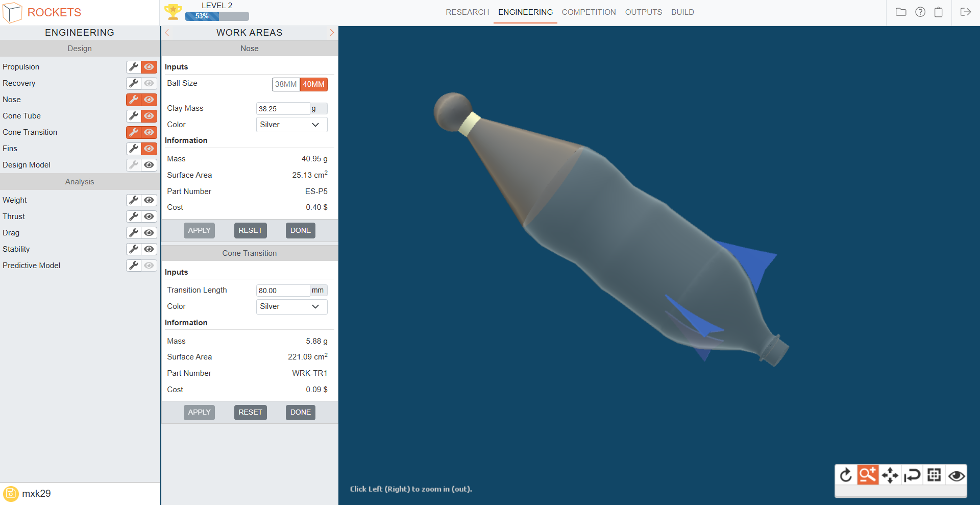The height and width of the screenshot is (505, 980).
Task: Click the fit-to-screen view icon
Action: (x=934, y=475)
